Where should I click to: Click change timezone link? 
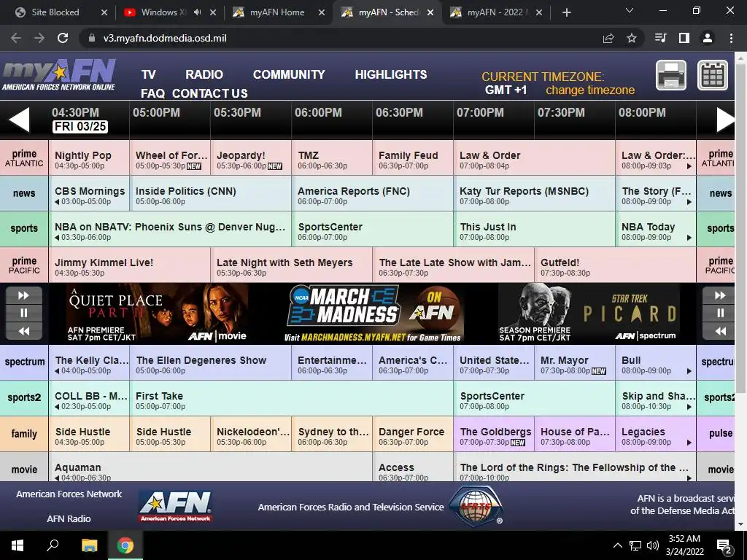coord(589,90)
